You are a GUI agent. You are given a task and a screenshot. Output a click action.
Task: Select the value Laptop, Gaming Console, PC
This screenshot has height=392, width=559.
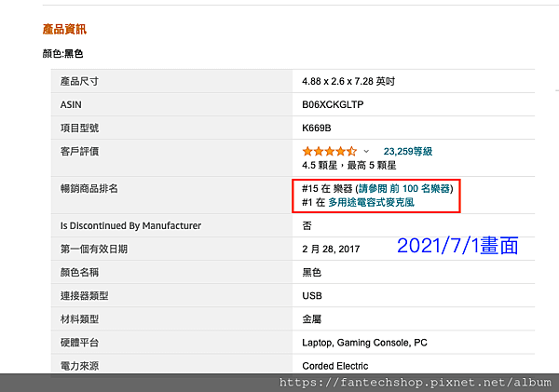coord(364,343)
